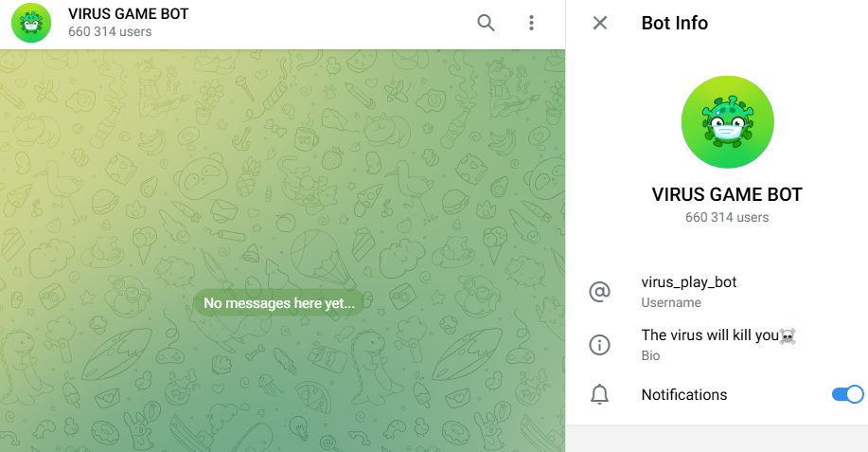Disable the Notifications toggle switch

coord(847,394)
